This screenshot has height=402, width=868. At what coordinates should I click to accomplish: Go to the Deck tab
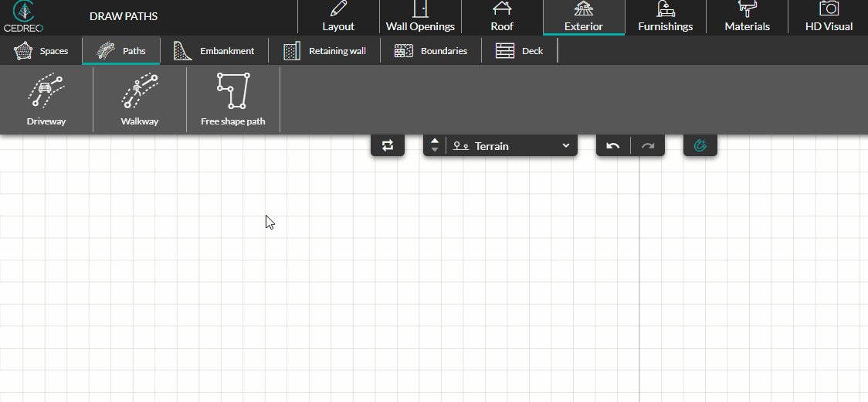coord(520,51)
